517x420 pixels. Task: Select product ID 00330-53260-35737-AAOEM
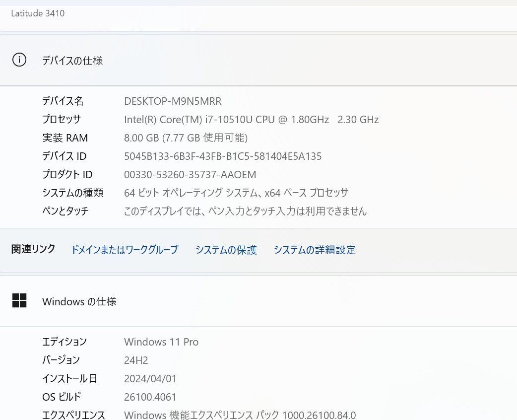(x=190, y=175)
